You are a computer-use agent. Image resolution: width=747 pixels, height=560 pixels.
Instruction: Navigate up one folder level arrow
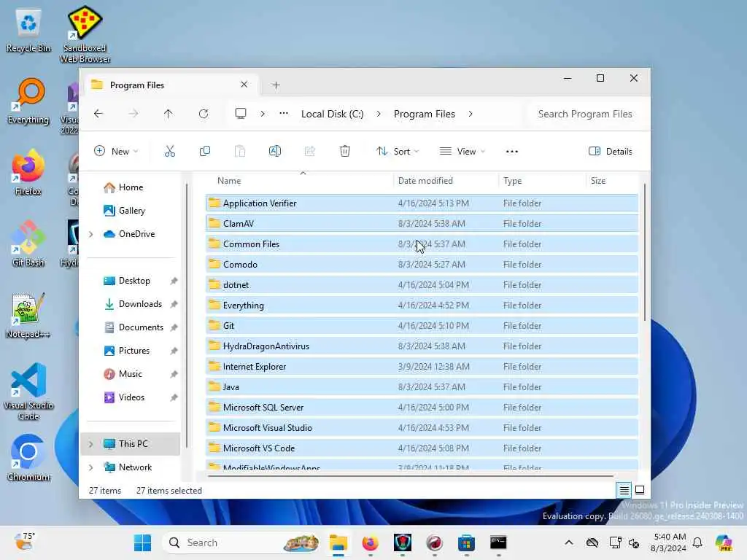tap(169, 114)
